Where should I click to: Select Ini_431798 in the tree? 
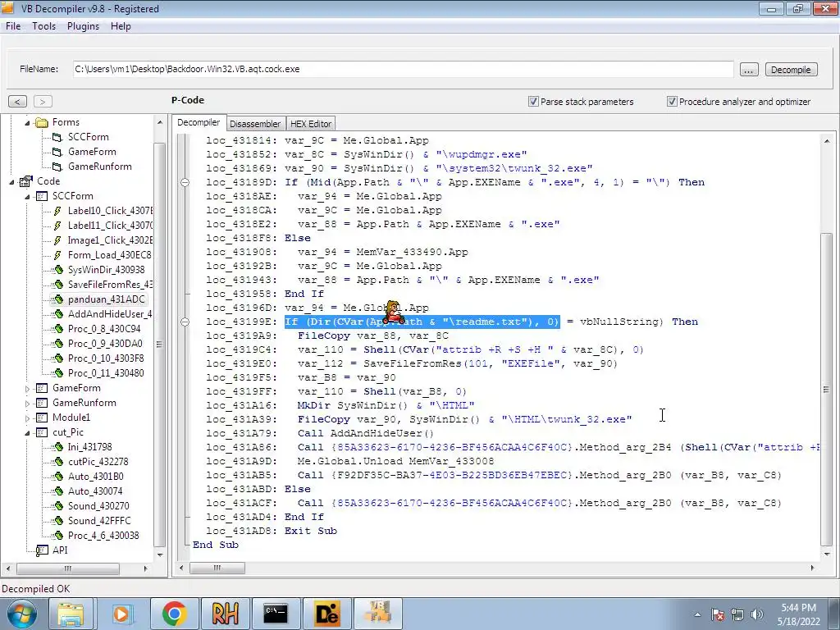[90, 447]
